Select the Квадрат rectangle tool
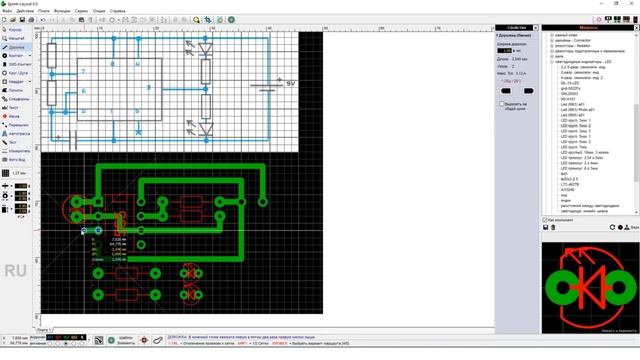Screen dimensions: 640x360 [x=12, y=82]
